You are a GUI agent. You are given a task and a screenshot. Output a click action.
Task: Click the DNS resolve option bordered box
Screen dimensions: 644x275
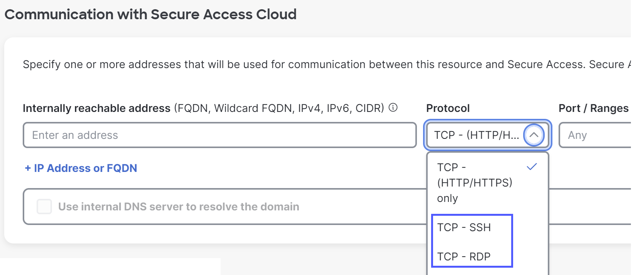click(x=327, y=207)
